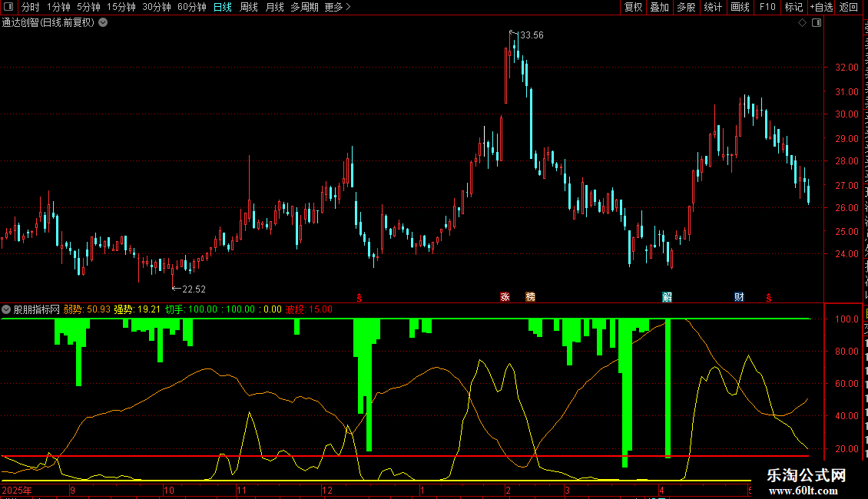Toggle right panel icon in chart corner
Screen dimensions: 868x499
pos(817,23)
